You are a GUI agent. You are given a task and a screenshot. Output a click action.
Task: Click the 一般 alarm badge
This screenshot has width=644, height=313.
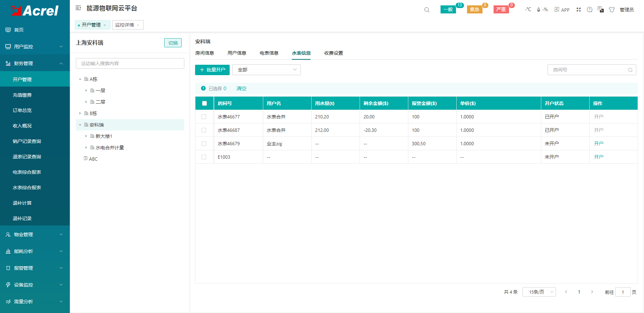[448, 9]
